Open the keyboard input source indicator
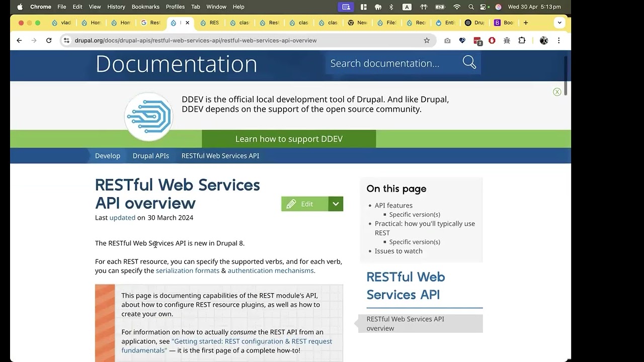The height and width of the screenshot is (362, 644). (407, 7)
